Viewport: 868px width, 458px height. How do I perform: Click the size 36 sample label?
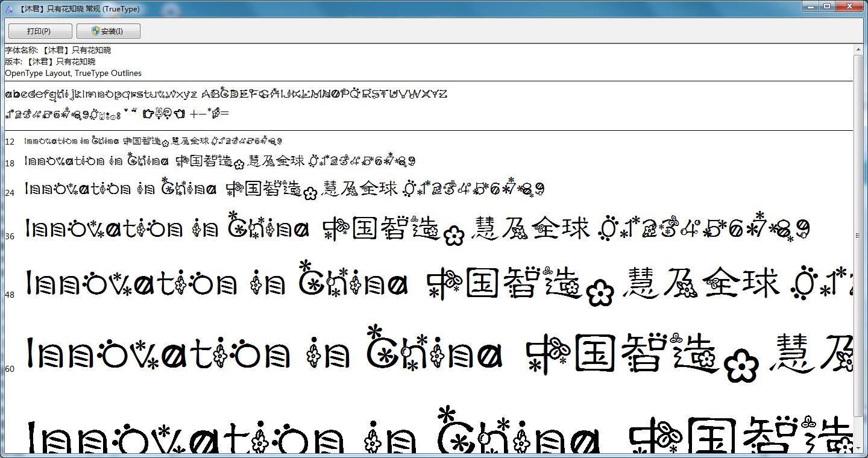pos(10,236)
